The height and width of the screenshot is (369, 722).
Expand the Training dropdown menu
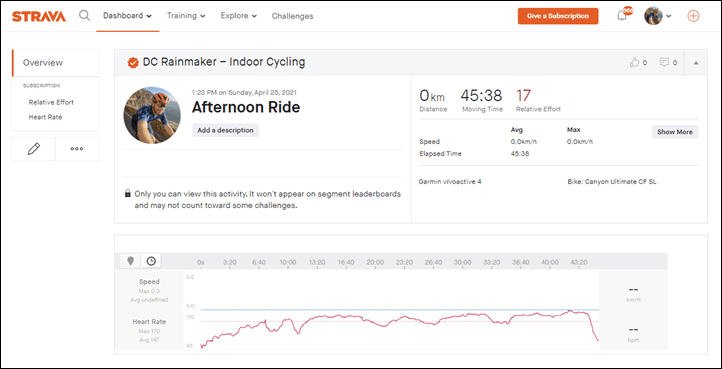tap(186, 16)
